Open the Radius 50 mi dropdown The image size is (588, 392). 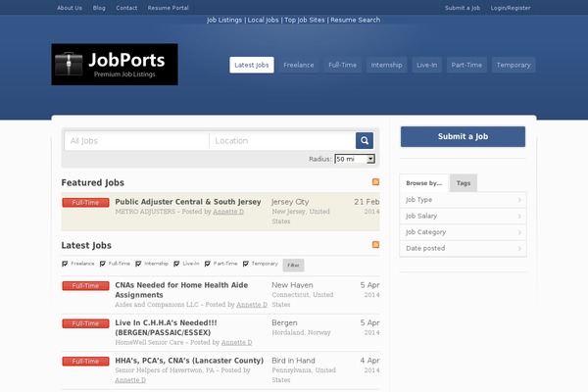click(x=355, y=159)
